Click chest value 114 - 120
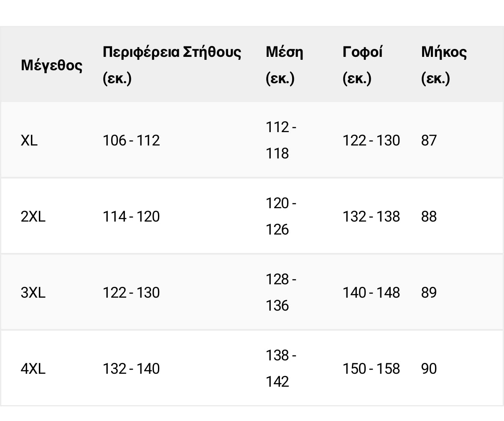This screenshot has width=504, height=421. [x=131, y=217]
